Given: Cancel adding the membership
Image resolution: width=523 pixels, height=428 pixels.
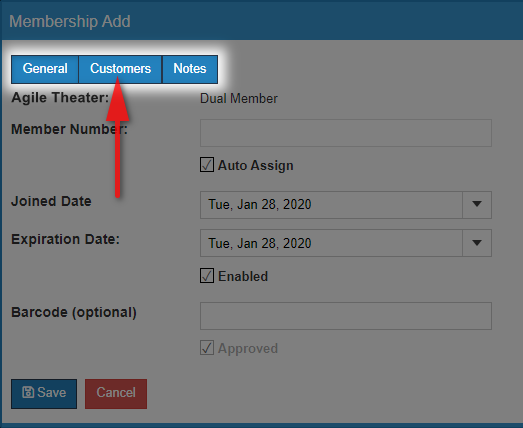Looking at the screenshot, I should click(x=116, y=394).
